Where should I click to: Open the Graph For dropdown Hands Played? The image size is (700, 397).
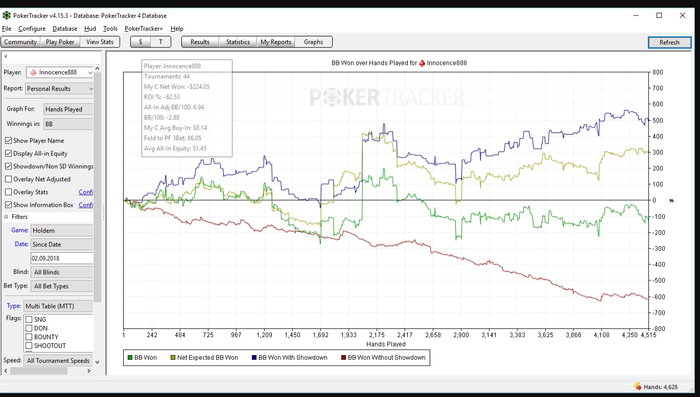coord(68,109)
